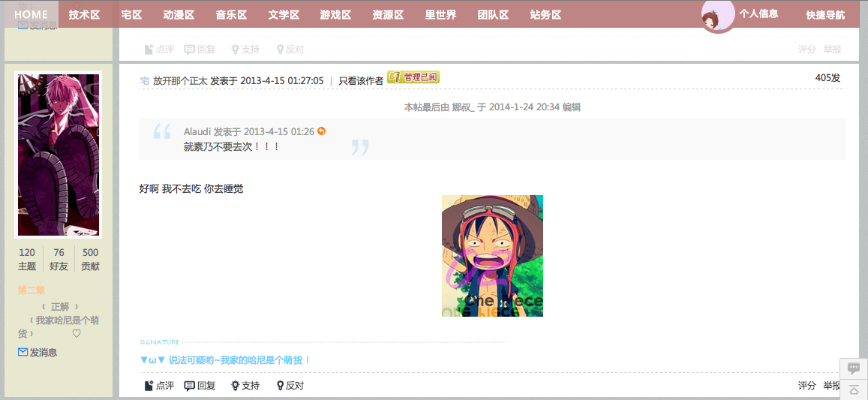This screenshot has height=400, width=868.
Task: Open 个人信息 dropdown menu
Action: pyautogui.click(x=758, y=14)
